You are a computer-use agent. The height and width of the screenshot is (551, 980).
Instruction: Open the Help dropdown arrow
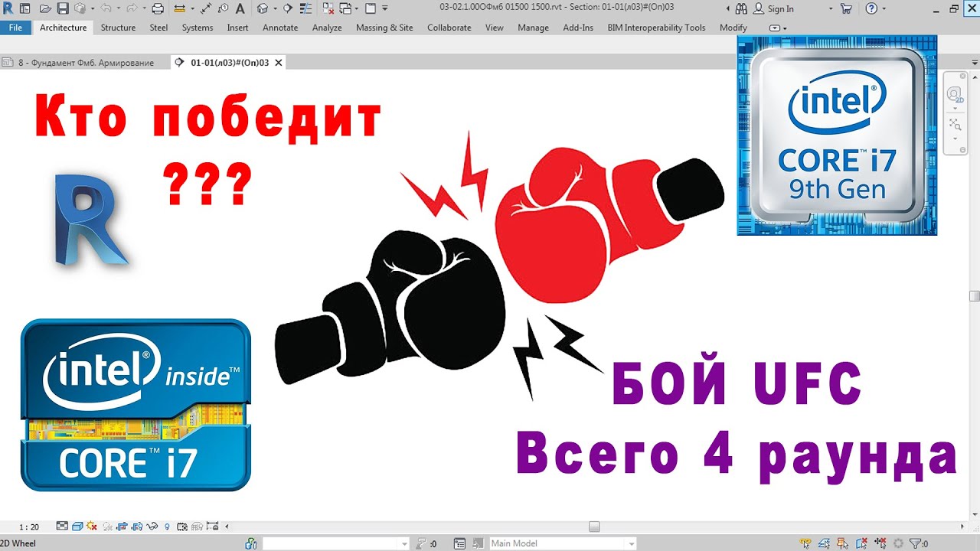point(884,9)
